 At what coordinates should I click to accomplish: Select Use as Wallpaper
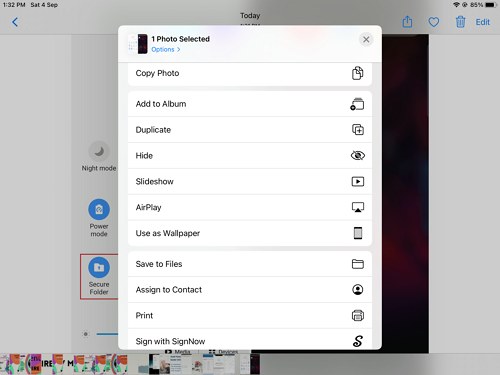(250, 233)
